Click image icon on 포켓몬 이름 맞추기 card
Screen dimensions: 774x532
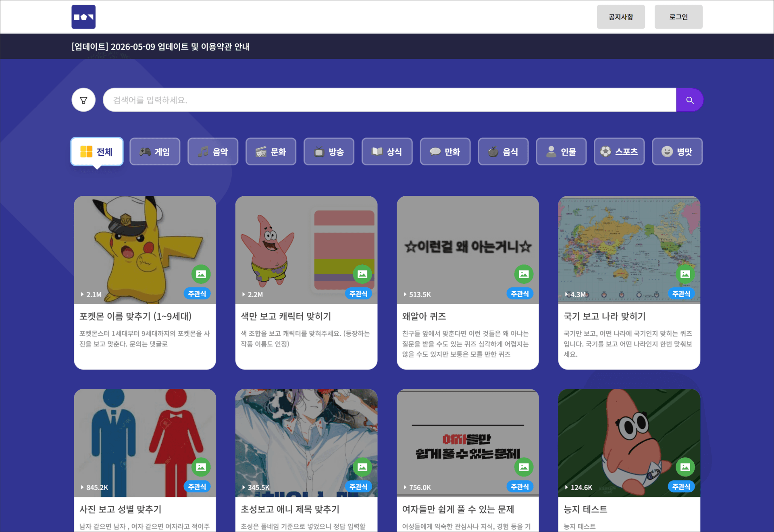point(201,274)
